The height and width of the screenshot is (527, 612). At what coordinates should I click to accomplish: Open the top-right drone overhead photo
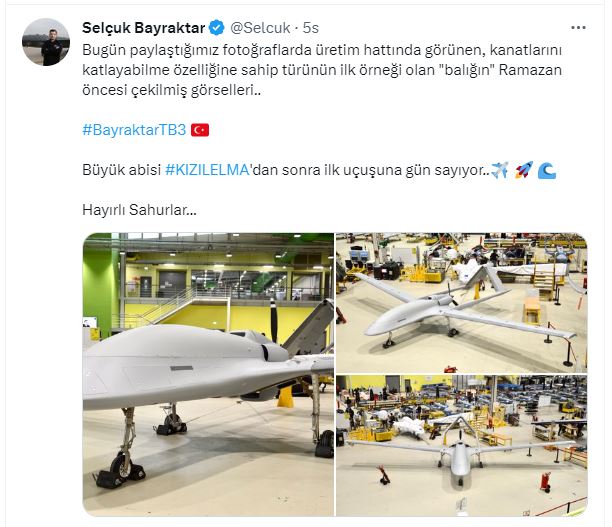[462, 303]
